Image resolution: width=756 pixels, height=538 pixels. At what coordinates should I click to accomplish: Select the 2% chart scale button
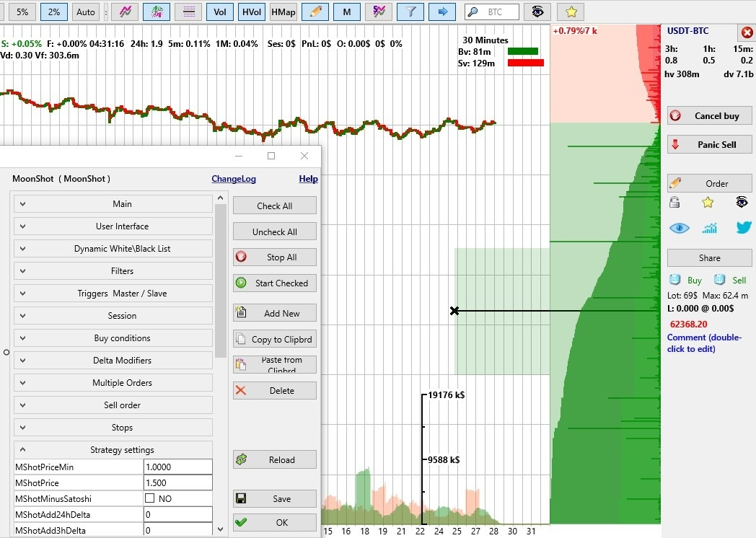point(54,12)
